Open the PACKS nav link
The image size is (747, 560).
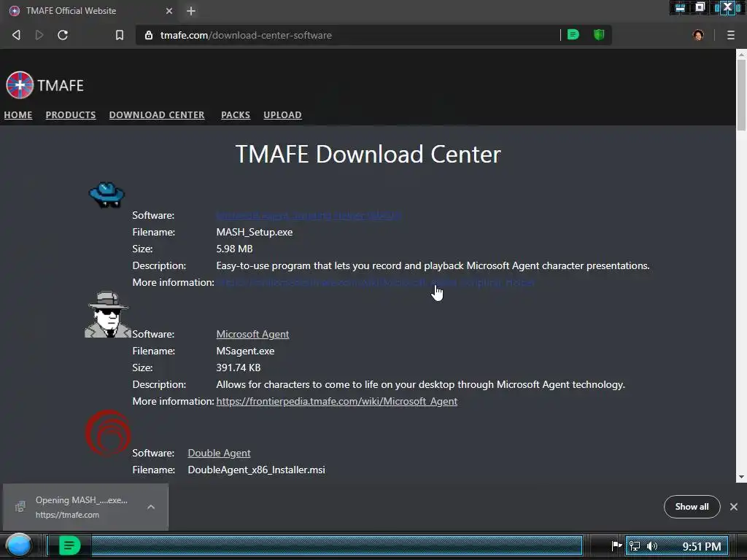[x=236, y=114]
